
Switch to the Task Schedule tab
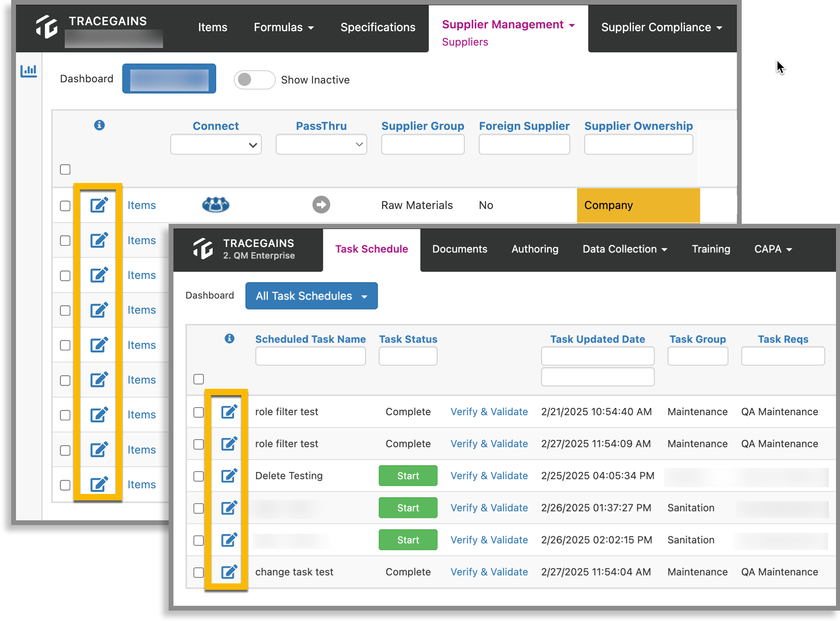coord(372,249)
